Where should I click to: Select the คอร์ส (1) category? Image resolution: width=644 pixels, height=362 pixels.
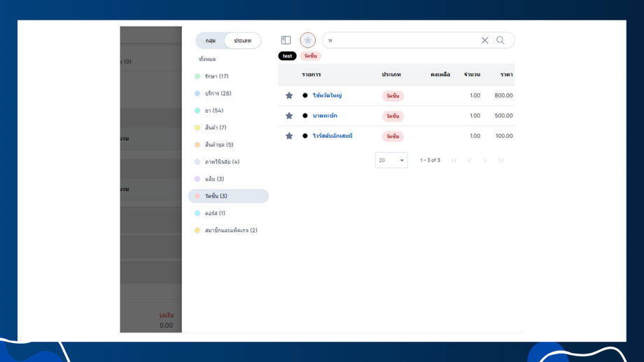click(x=228, y=214)
